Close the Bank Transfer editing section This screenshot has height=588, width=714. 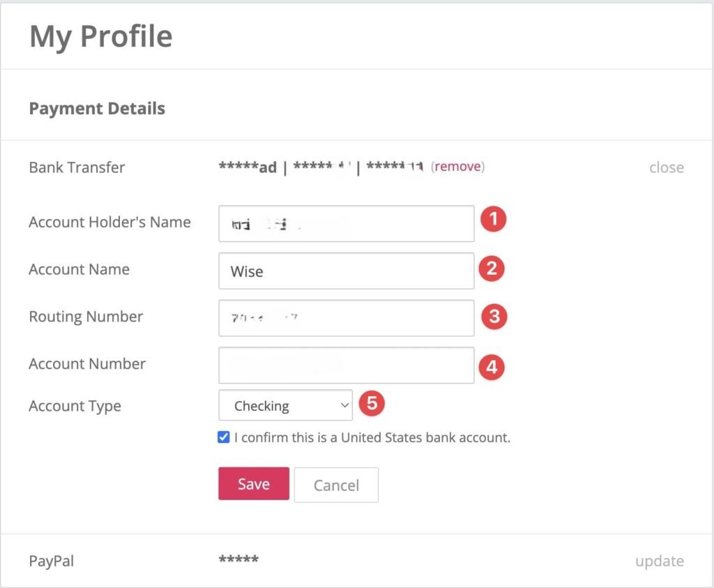(x=666, y=167)
